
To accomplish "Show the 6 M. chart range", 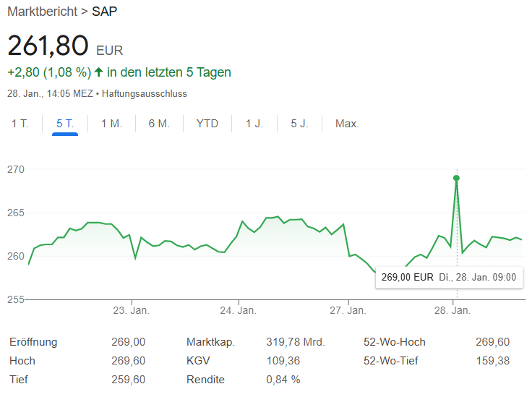I will [159, 124].
